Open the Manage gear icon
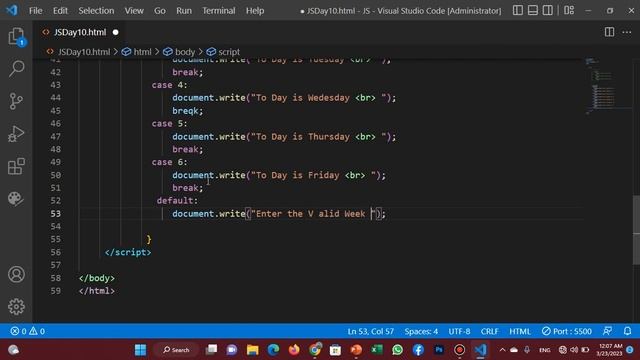Screen dimensions: 640x360 point(16,307)
